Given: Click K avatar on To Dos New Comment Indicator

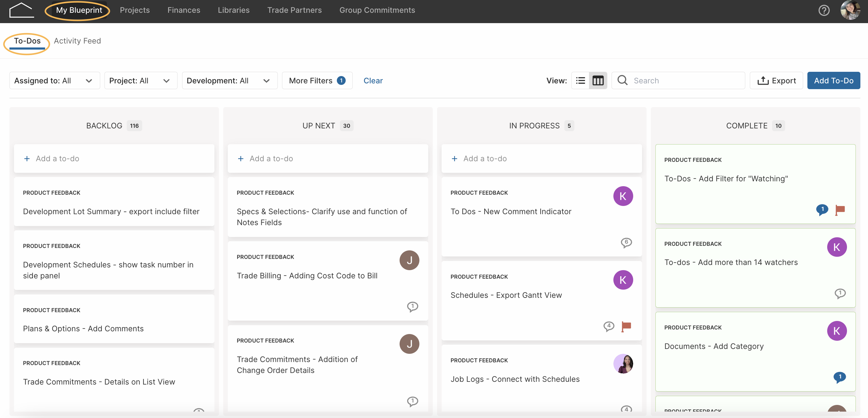Looking at the screenshot, I should tap(623, 196).
